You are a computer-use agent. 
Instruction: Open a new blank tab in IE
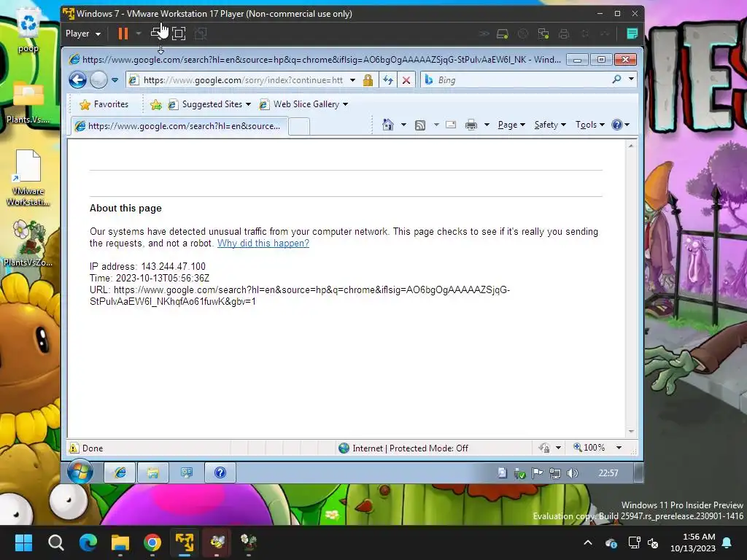point(299,127)
